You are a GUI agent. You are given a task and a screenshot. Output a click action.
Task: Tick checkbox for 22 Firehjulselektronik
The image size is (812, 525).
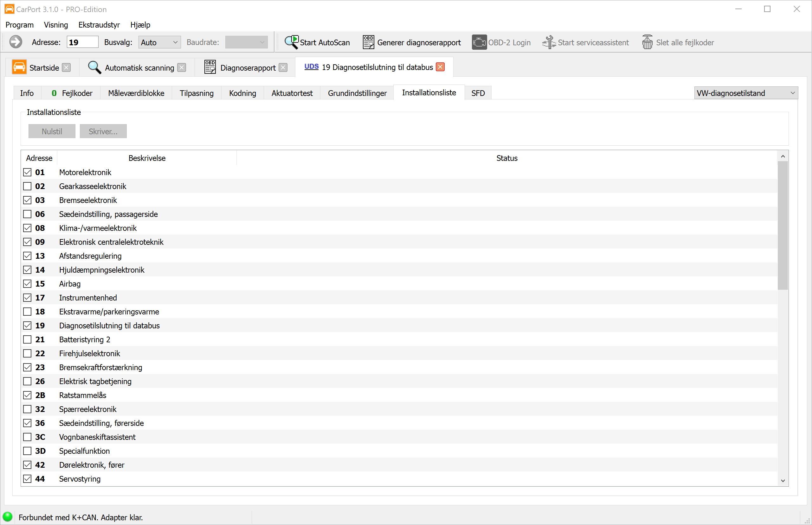coord(27,353)
